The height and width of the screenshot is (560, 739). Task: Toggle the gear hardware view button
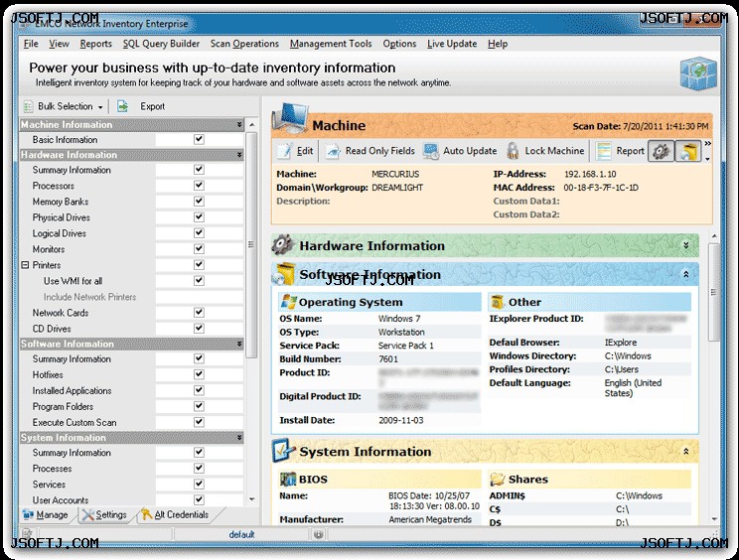click(661, 151)
